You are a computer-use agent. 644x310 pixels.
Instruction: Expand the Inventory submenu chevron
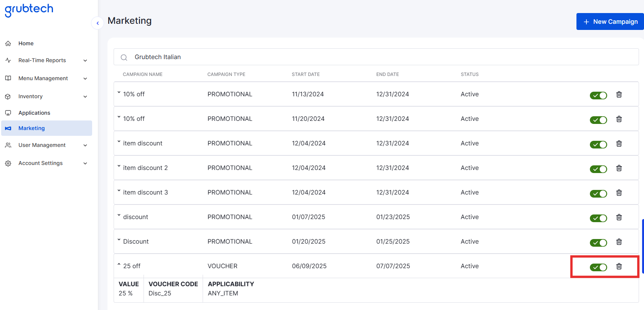85,97
